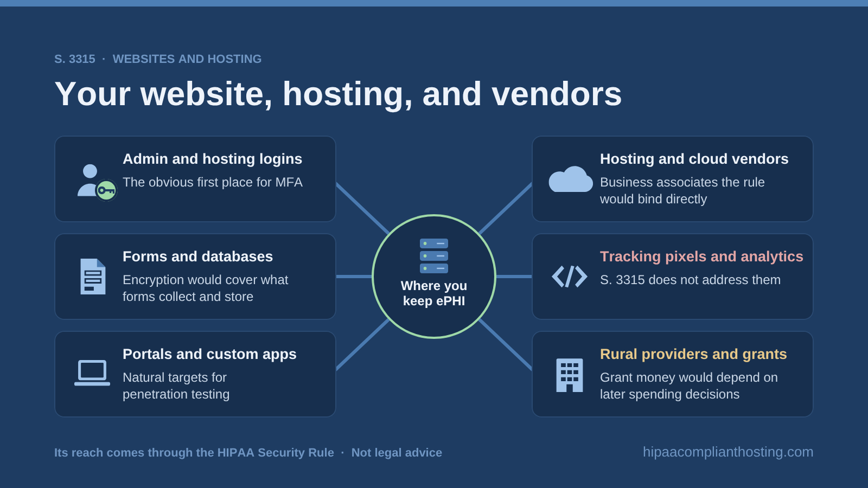Select the 'Forms and databases' heading
The image size is (868, 488).
(x=197, y=256)
